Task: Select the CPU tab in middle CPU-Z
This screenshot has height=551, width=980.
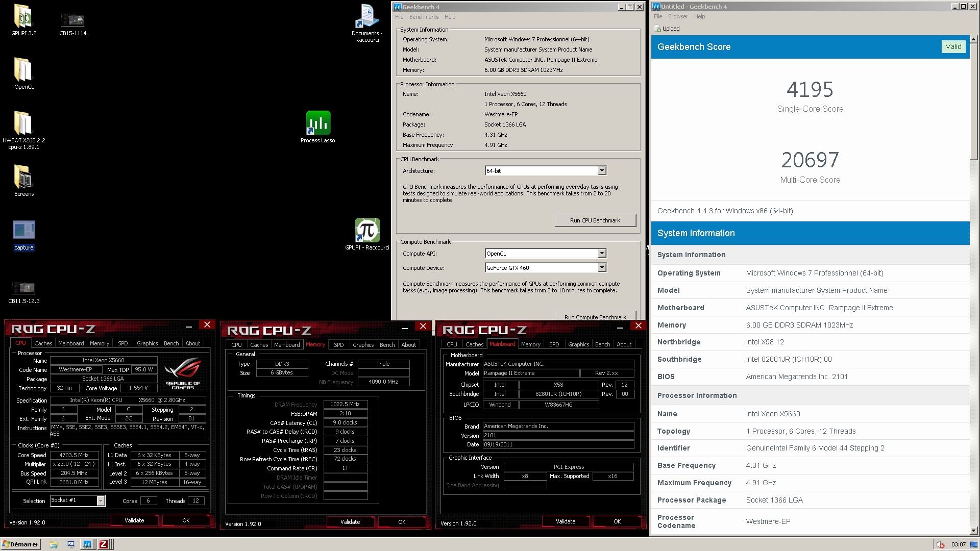Action: tap(236, 345)
